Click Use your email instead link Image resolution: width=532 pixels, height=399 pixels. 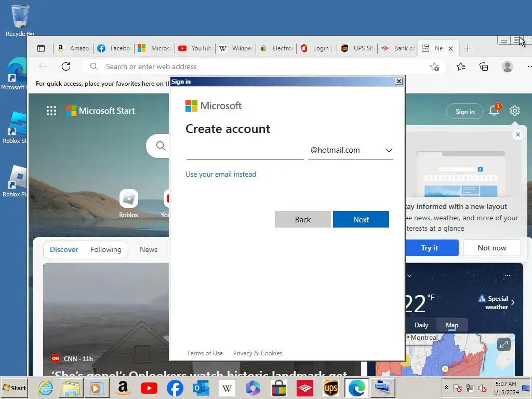221,174
